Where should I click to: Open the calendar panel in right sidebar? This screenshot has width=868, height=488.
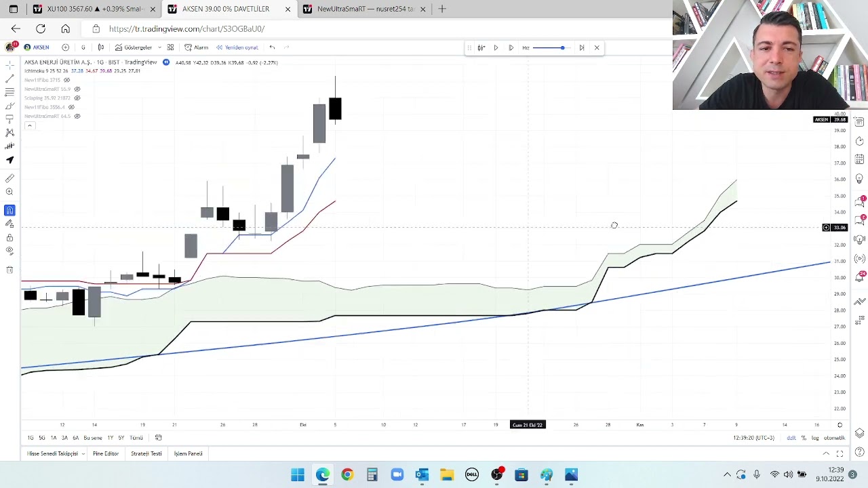[859, 160]
